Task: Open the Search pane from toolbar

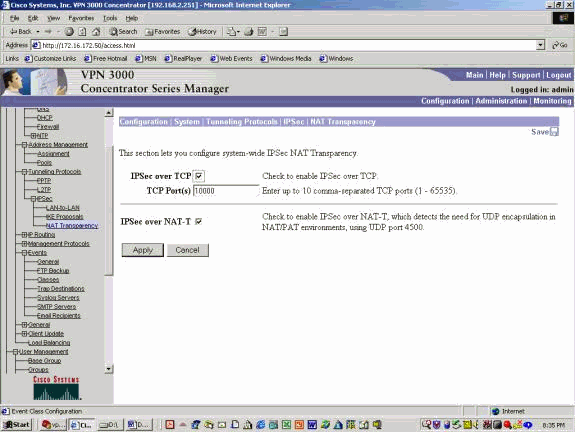Action: click(x=123, y=32)
